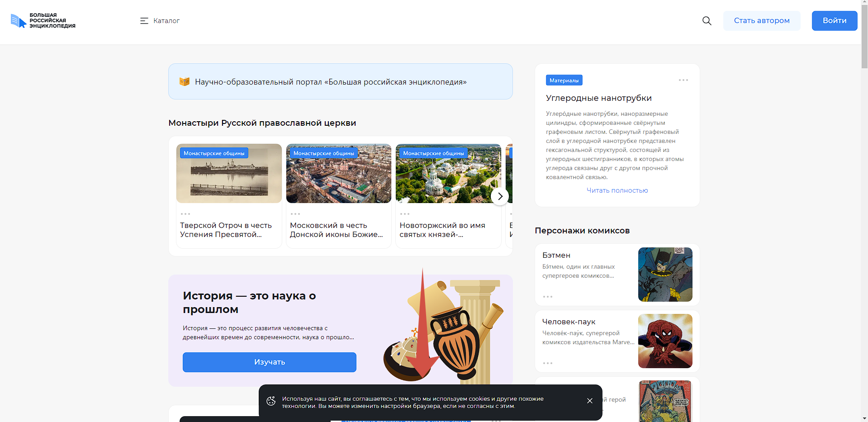The height and width of the screenshot is (422, 868).
Task: Dismiss the cookies banner with the X
Action: click(x=590, y=401)
